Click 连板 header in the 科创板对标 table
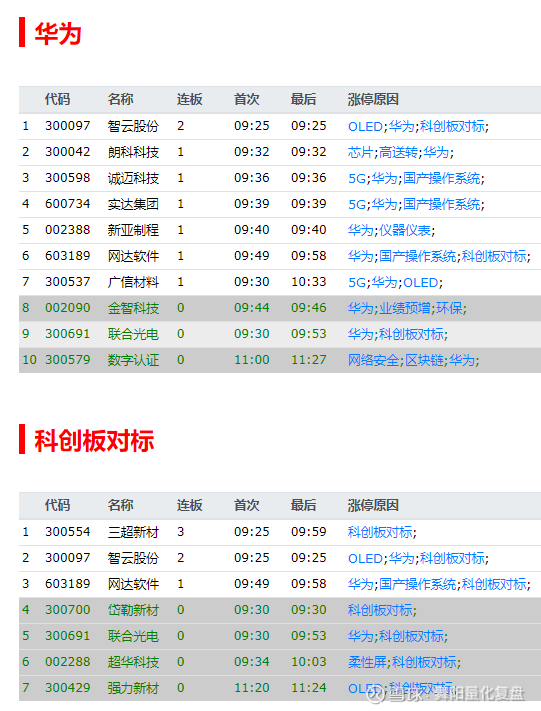The width and height of the screenshot is (541, 711). pos(190,506)
